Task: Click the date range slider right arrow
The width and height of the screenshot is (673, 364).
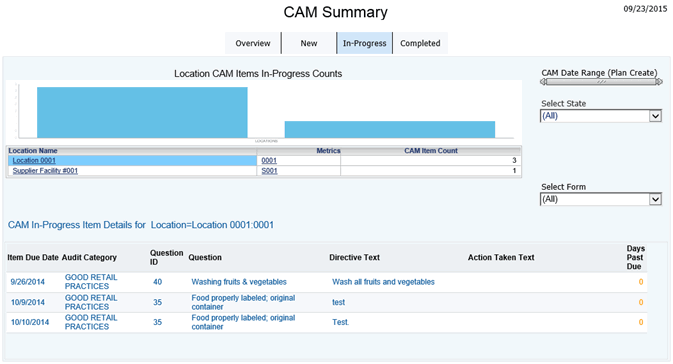Action: [659, 82]
